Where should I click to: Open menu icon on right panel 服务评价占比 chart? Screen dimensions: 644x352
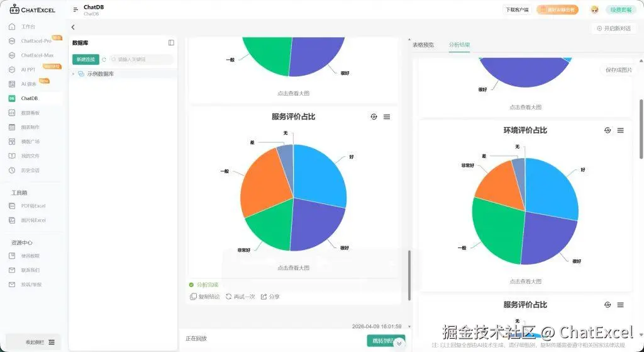[621, 305]
